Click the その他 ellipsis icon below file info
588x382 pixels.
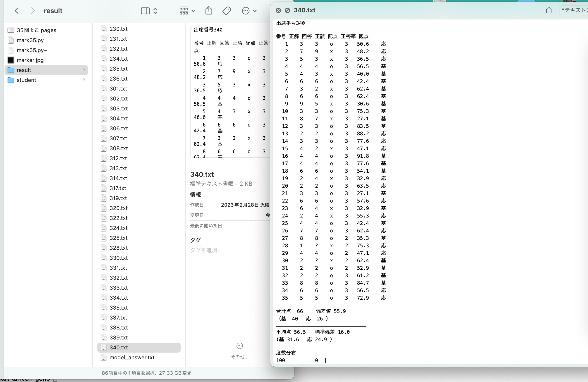pos(239,346)
